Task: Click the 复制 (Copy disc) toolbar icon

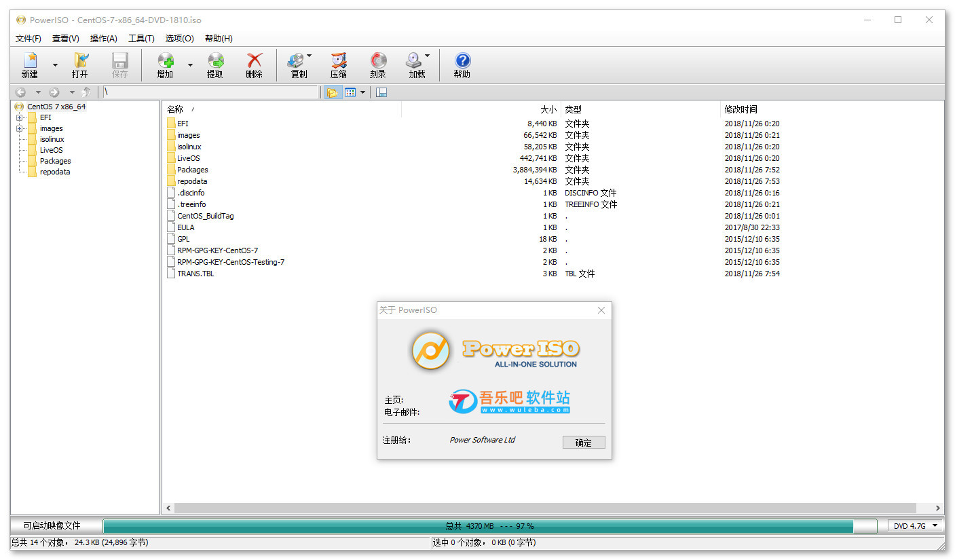Action: click(296, 60)
